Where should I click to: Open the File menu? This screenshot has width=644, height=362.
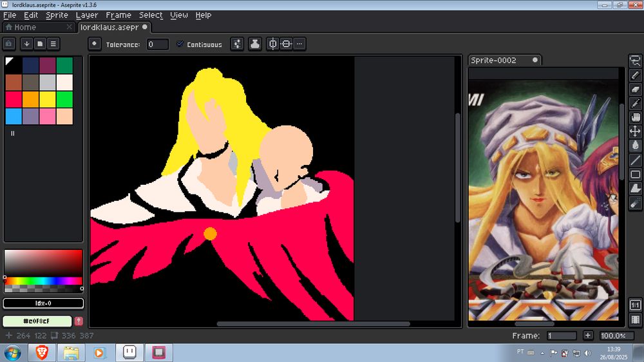[10, 15]
